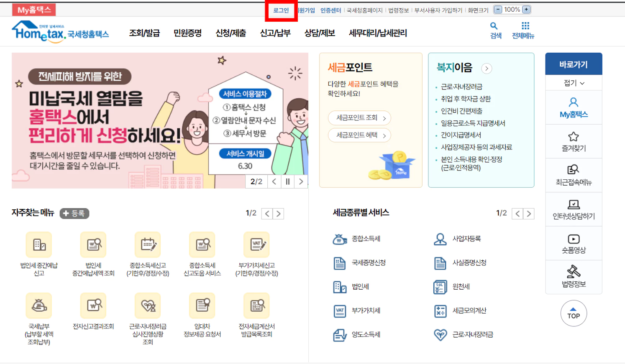Click the My홈택스 red button
Screen dimensions: 625x364
coord(34,10)
